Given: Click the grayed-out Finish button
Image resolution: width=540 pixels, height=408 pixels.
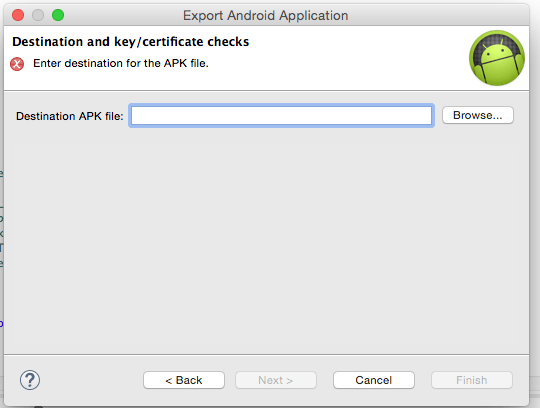Looking at the screenshot, I should (472, 380).
